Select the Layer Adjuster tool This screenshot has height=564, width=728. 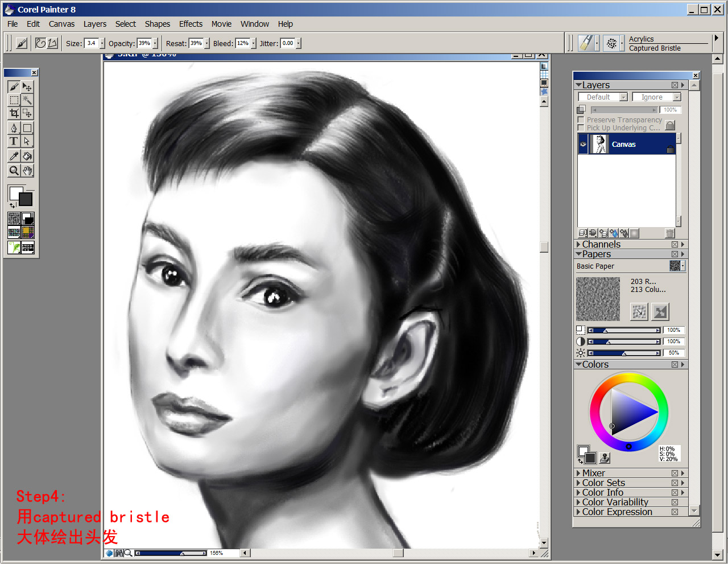point(27,87)
